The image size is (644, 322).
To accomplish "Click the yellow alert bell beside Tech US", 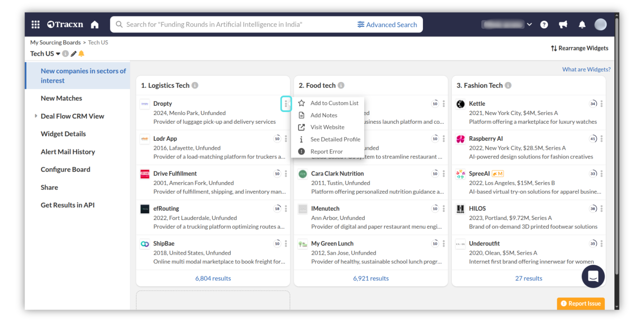I will click(81, 54).
